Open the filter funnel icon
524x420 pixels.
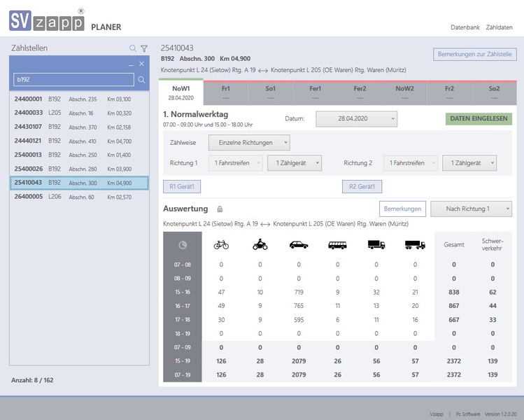click(144, 49)
